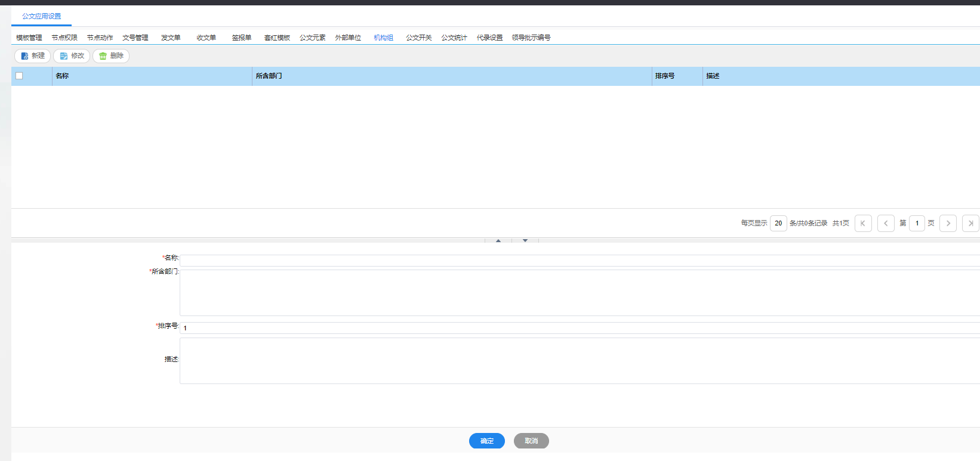
Task: Collapse panel using the up arrow splitter
Action: pos(498,240)
